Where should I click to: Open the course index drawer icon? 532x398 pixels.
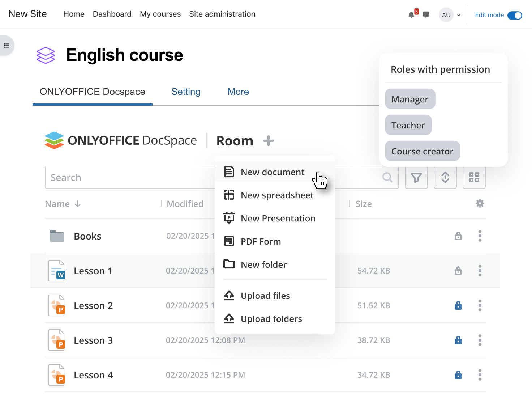7,46
